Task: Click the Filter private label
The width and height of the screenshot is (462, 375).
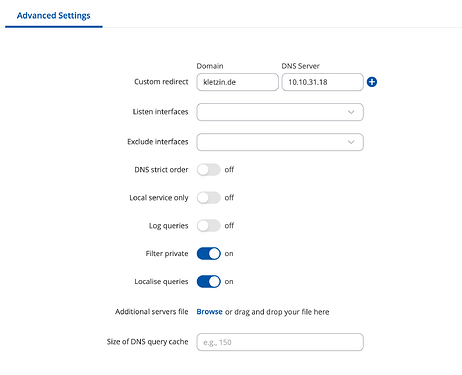Action: tap(167, 254)
